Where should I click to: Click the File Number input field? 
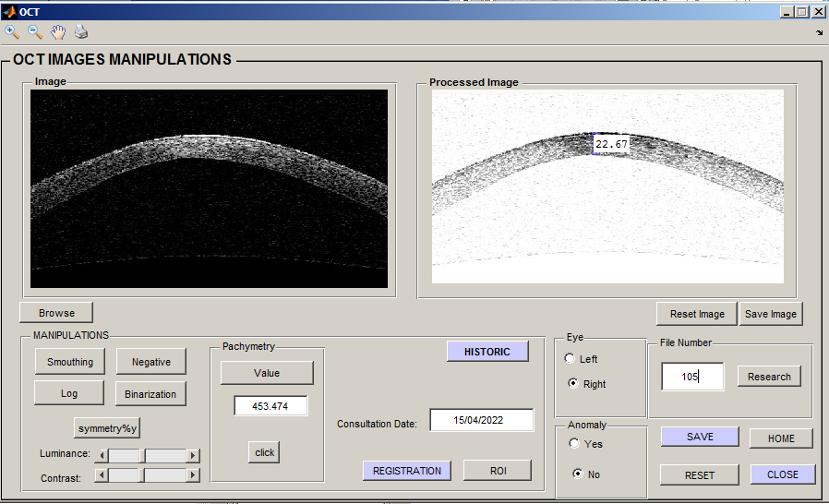[x=692, y=377]
